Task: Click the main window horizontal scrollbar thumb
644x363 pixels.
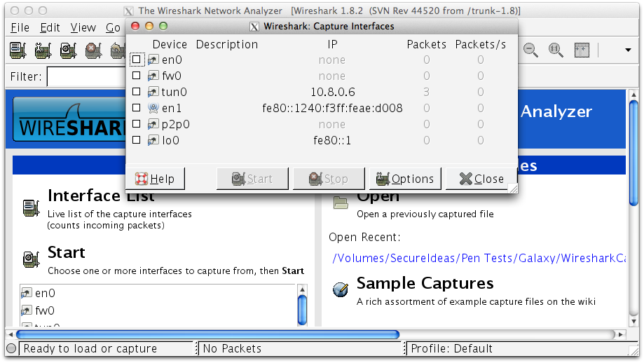Action: click(x=207, y=335)
